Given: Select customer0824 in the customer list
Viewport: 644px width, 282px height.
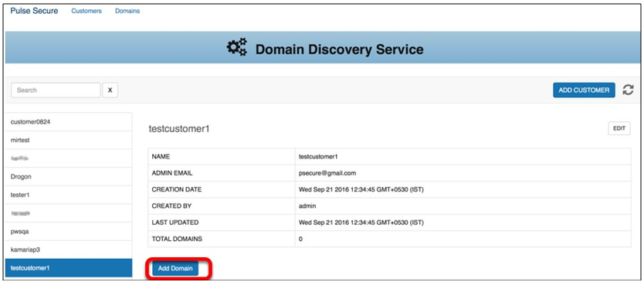Looking at the screenshot, I should coord(69,121).
